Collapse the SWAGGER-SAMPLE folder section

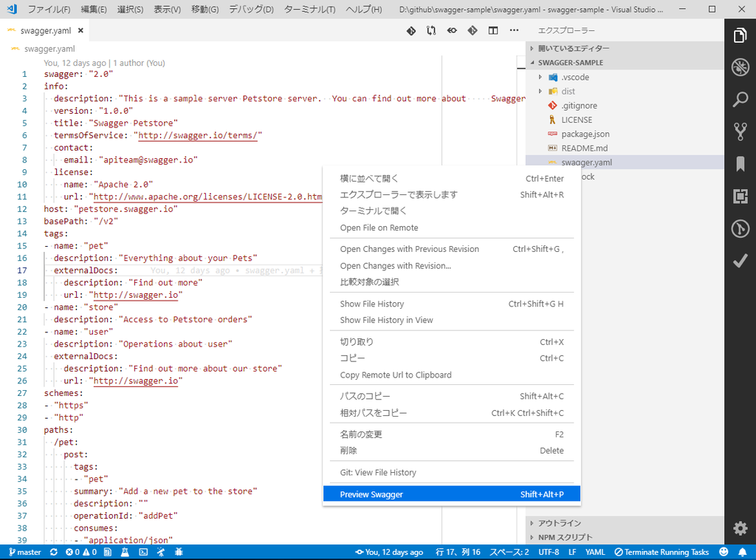pyautogui.click(x=625, y=63)
